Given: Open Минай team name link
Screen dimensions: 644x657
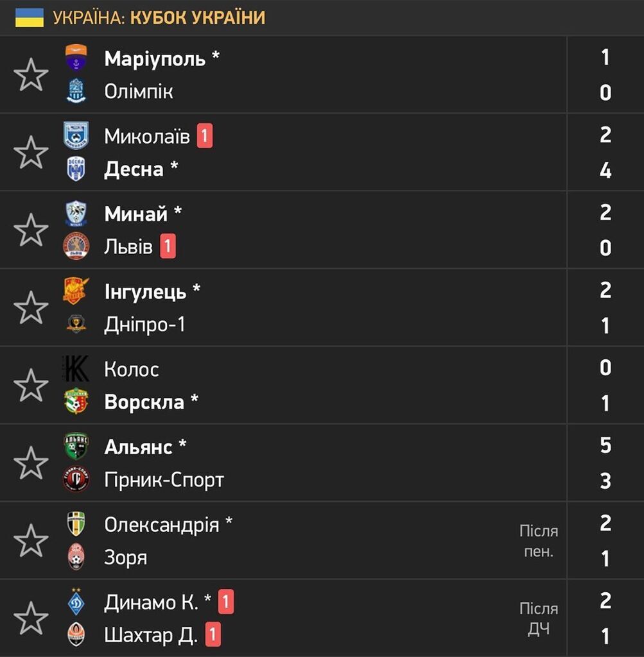Looking at the screenshot, I should tap(136, 214).
